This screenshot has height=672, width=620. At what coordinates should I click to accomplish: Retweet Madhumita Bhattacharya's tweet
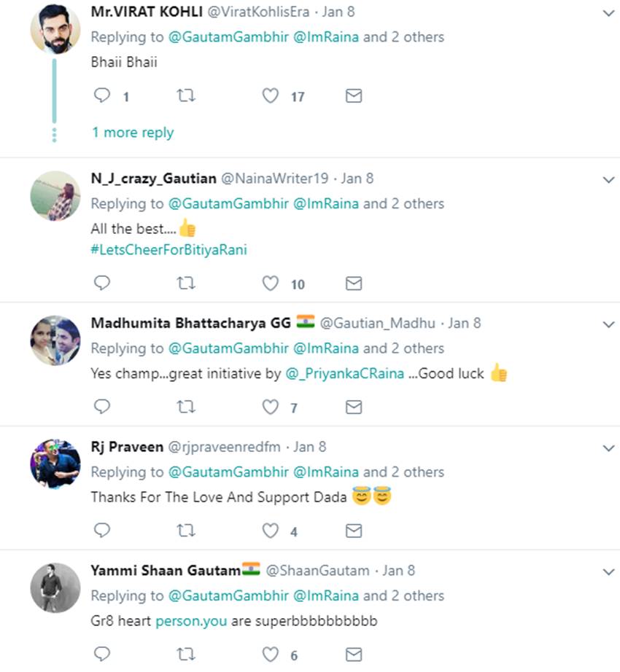(186, 407)
